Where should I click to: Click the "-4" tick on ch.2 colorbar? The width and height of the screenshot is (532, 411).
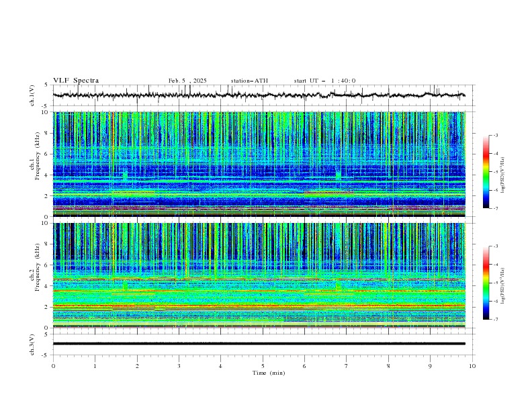tap(495, 265)
